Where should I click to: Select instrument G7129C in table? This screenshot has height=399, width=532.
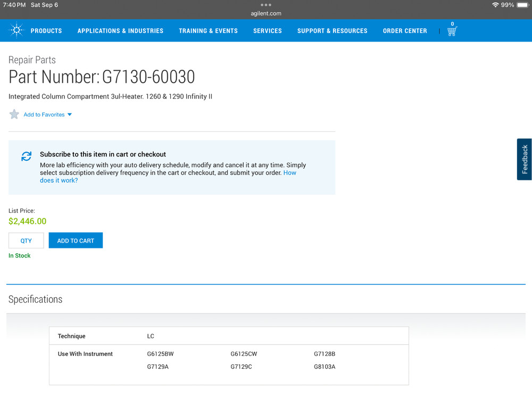tap(241, 367)
